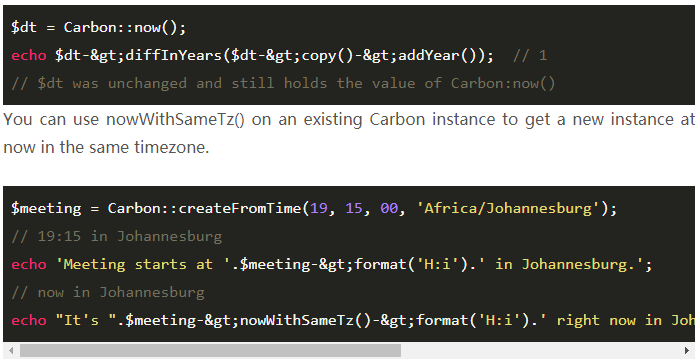Click the left scroll arrow of the code block
This screenshot has width=696, height=362.
tap(11, 350)
